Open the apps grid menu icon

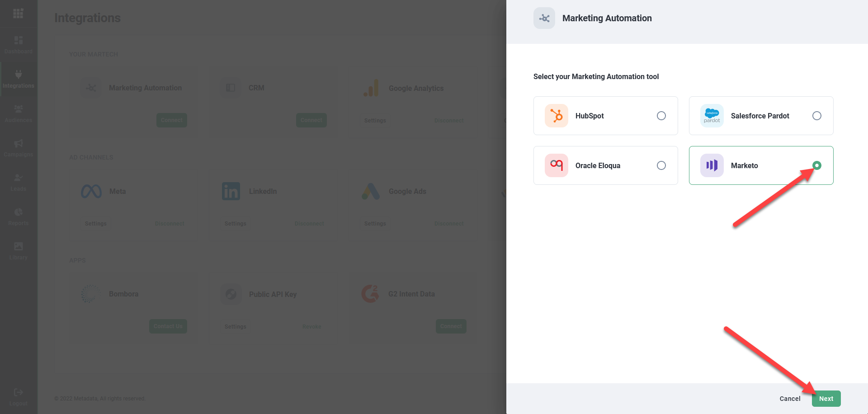(19, 14)
